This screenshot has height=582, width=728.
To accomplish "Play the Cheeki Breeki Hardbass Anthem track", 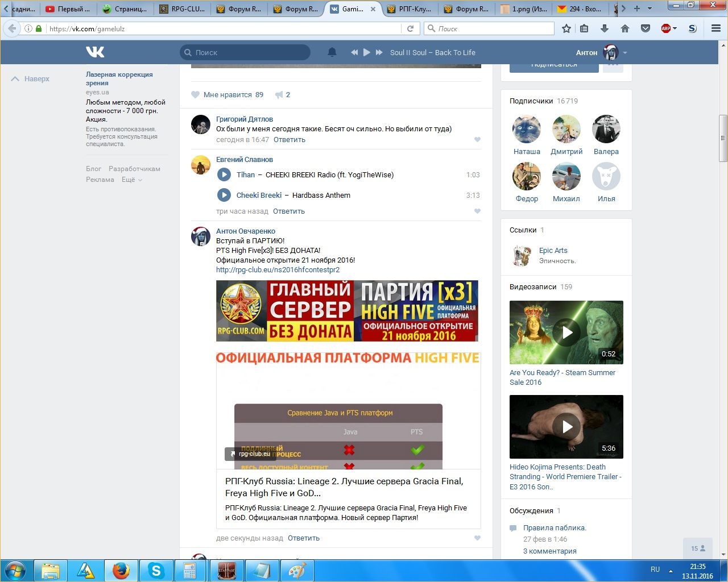I will [x=224, y=196].
